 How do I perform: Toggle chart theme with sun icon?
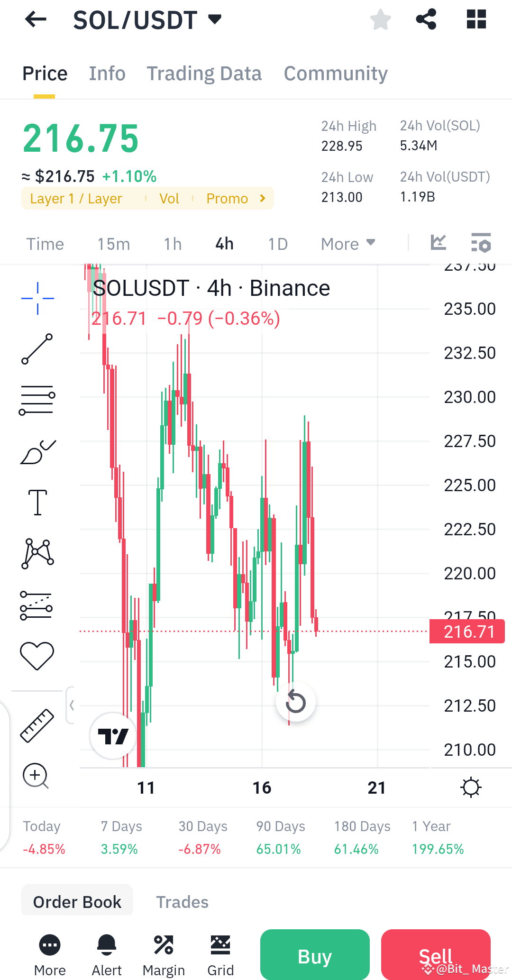pos(470,787)
